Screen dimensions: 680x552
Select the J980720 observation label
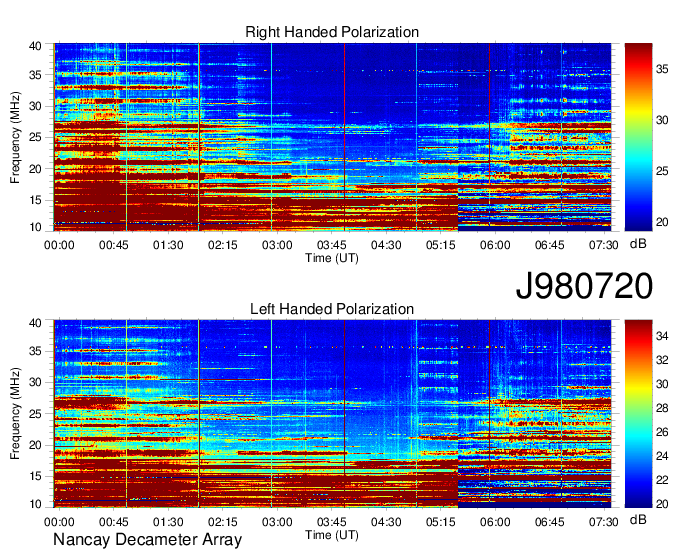point(584,286)
